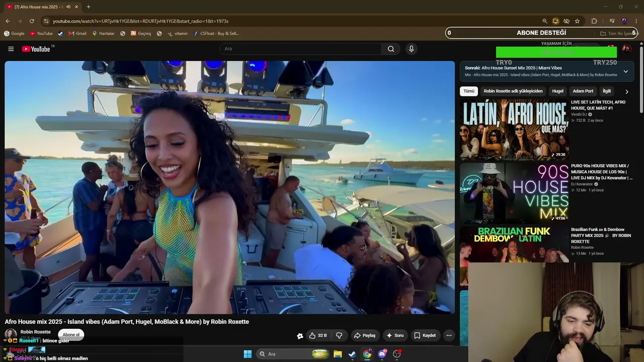The width and height of the screenshot is (644, 362).
Task: Click the YouTube search magnifier button
Action: [391, 49]
